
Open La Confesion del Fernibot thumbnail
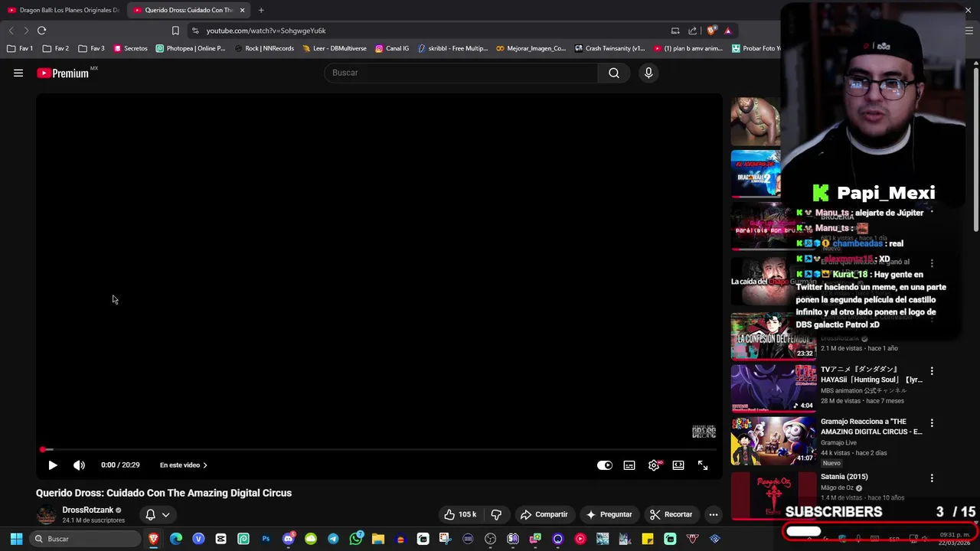(773, 336)
